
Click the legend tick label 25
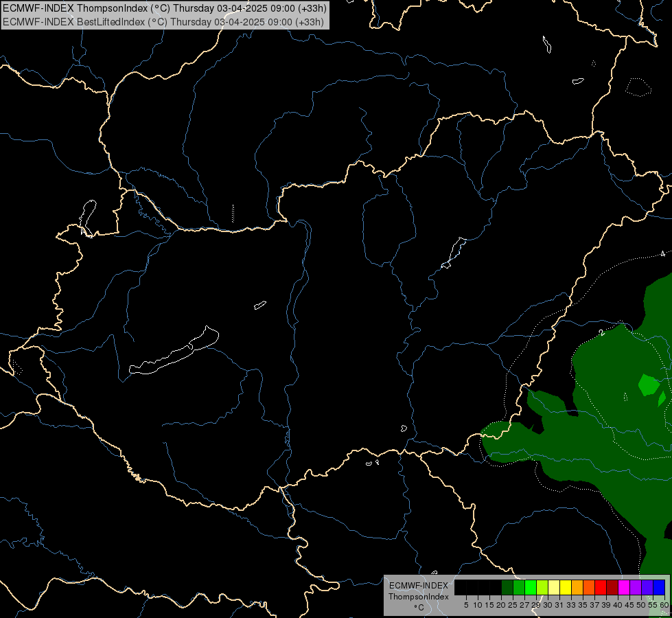(513, 605)
